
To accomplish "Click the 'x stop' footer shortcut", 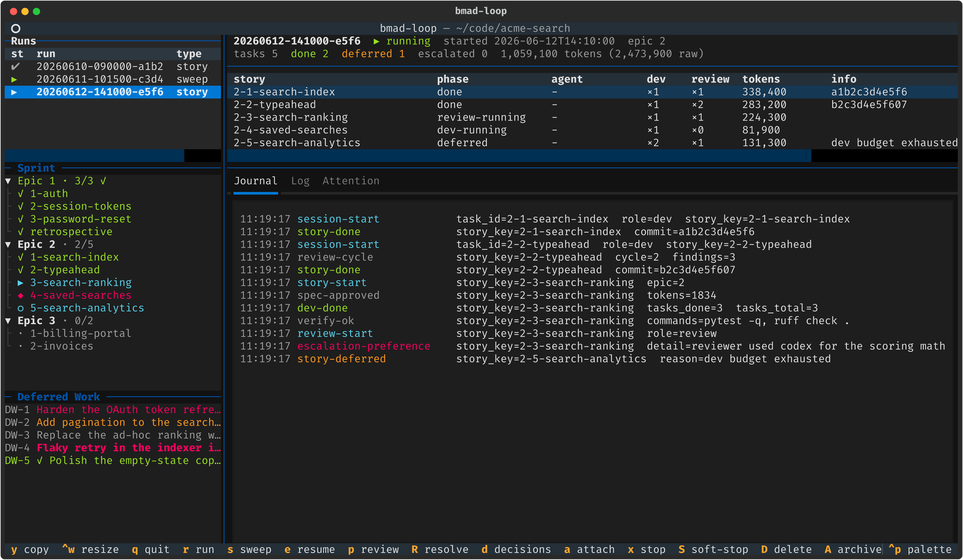I will tap(647, 550).
